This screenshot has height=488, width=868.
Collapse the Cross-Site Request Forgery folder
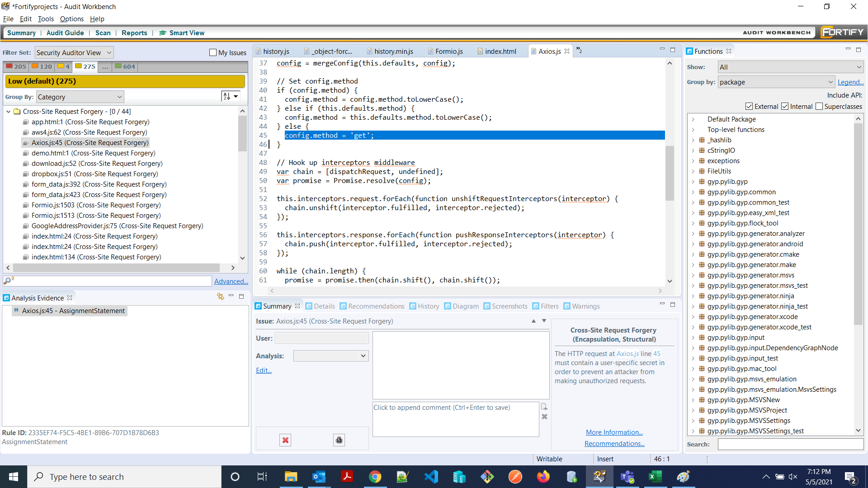coord(8,111)
